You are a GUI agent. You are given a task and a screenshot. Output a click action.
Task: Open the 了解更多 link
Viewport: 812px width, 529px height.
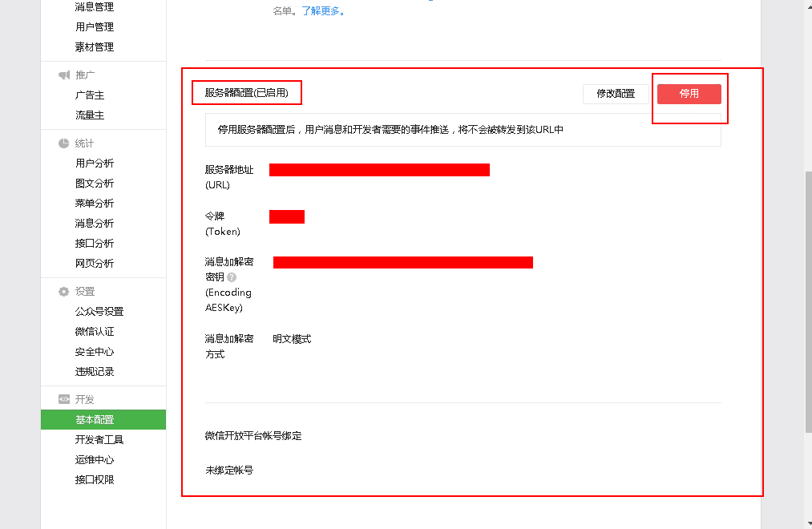point(323,12)
